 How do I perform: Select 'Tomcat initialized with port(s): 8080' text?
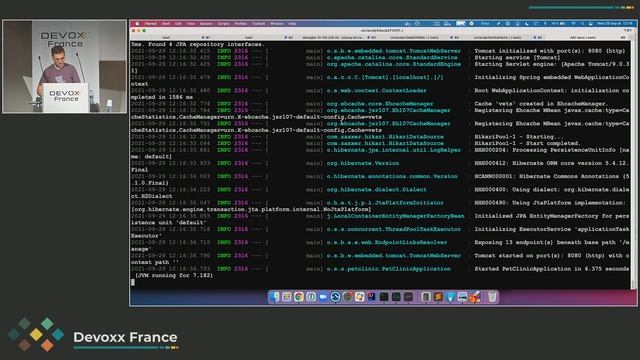(538, 51)
